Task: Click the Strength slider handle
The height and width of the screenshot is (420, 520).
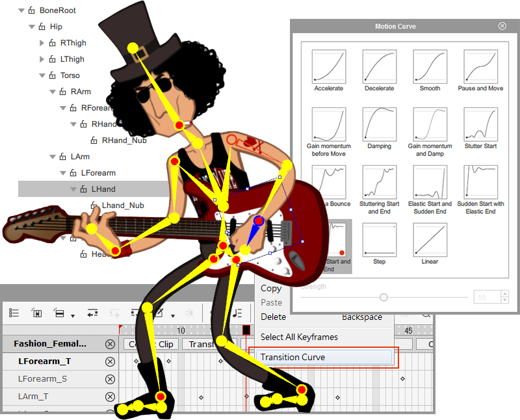Action: click(x=383, y=297)
